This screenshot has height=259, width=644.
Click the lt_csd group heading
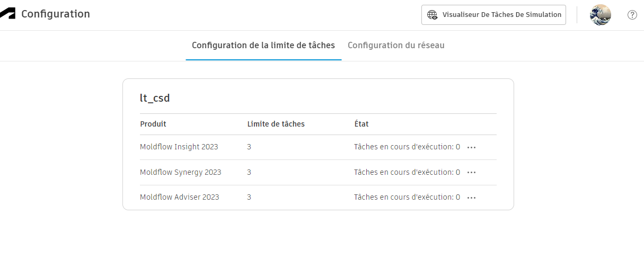pos(155,98)
